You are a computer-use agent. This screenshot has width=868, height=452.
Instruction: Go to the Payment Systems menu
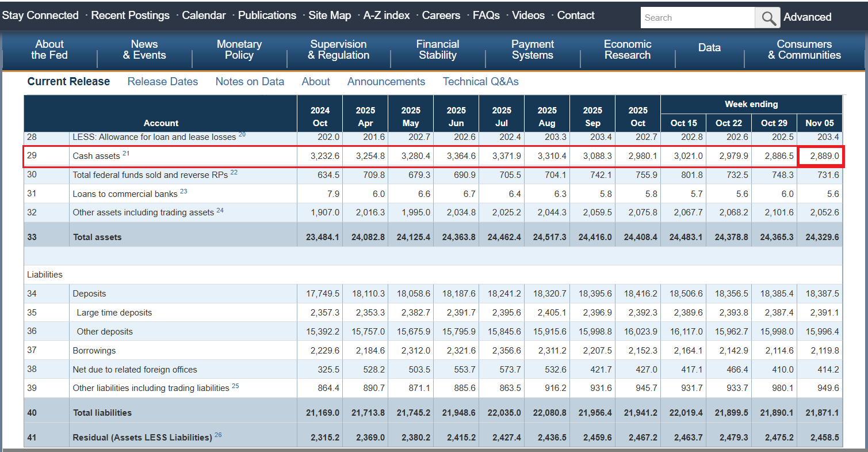[x=533, y=50]
